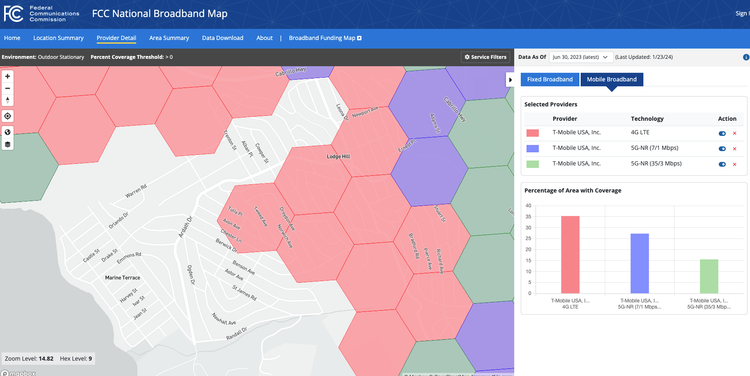Reset map bearing with compass icon
Screen dimensions: 750x376
coord(8,100)
